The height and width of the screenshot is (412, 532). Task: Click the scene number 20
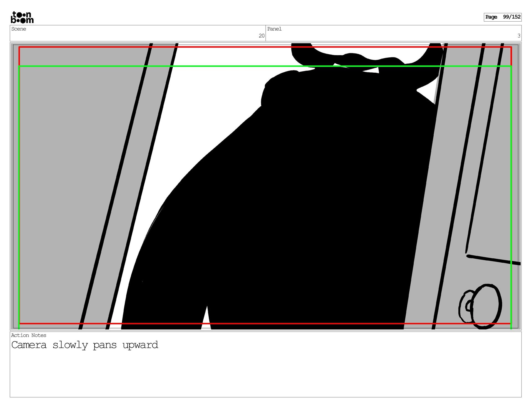tap(261, 36)
